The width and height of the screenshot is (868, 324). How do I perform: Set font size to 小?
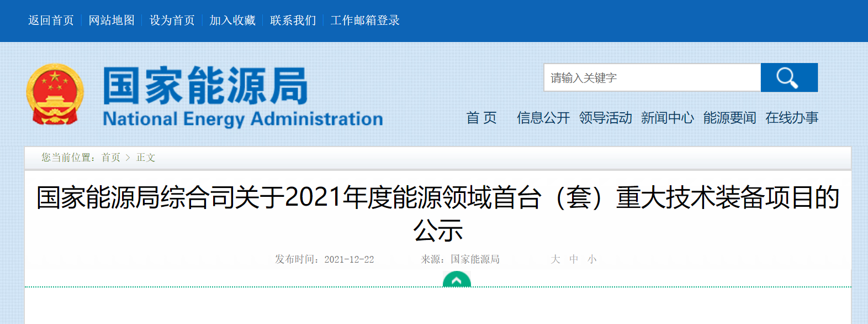[592, 259]
